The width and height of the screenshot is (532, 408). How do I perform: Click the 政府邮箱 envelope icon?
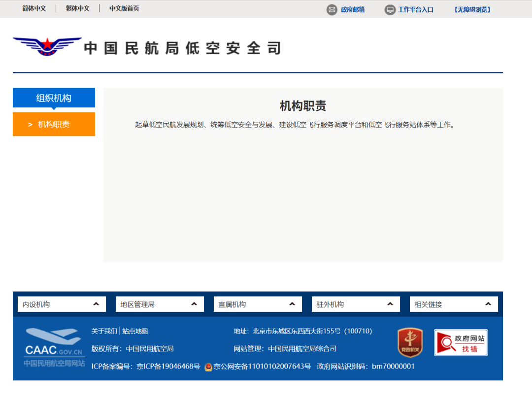[332, 9]
